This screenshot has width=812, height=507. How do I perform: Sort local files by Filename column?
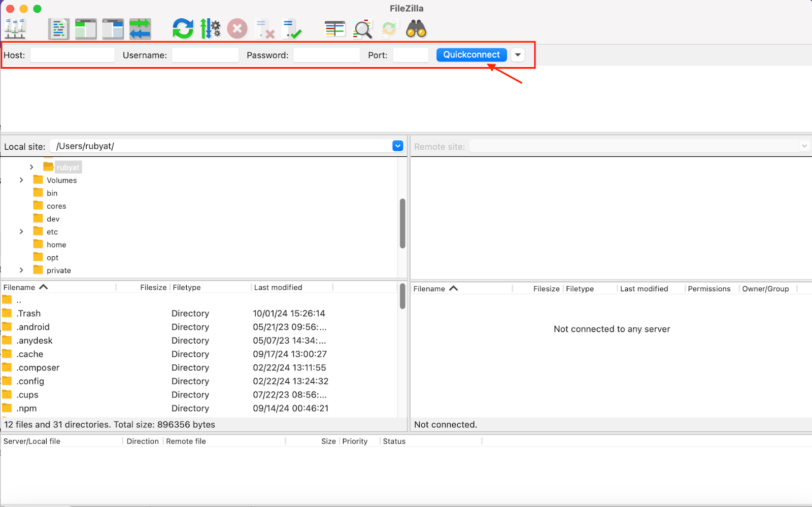[58, 287]
